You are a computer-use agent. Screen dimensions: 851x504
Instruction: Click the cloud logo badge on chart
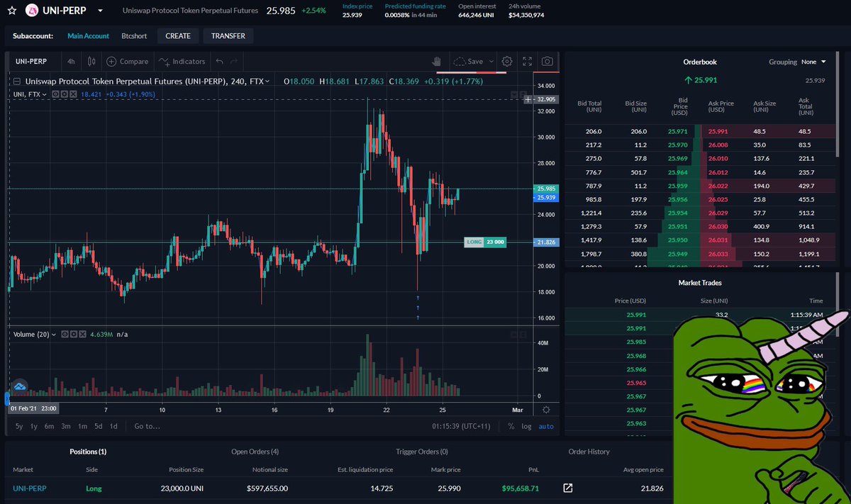(20, 386)
